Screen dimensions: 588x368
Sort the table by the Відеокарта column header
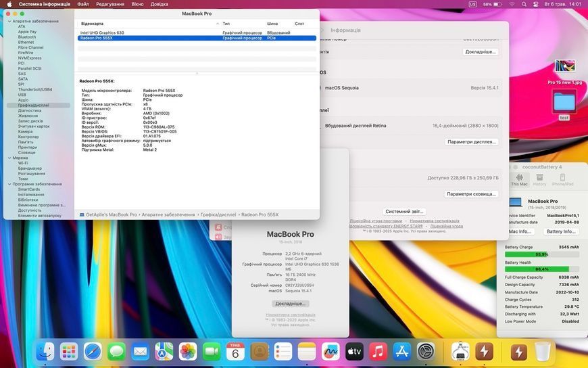pyautogui.click(x=149, y=24)
